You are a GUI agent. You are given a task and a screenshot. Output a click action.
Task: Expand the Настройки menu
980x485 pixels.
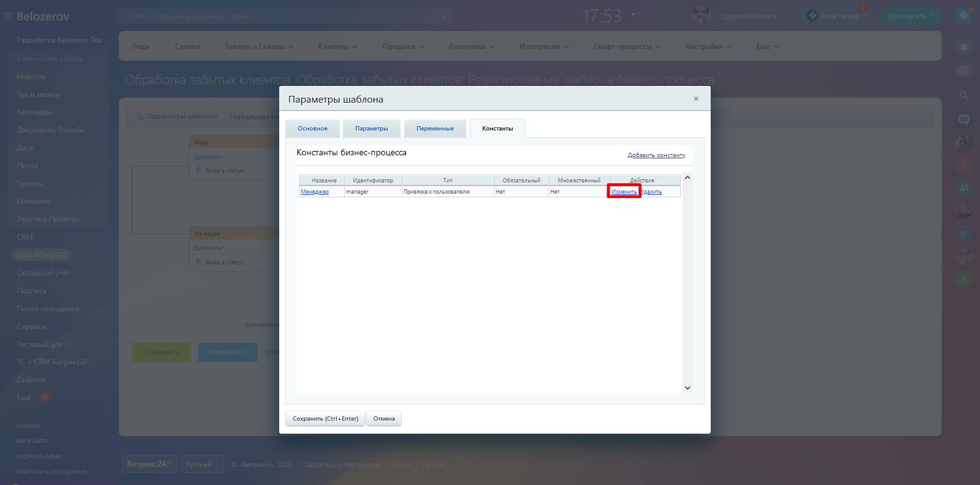(x=708, y=46)
